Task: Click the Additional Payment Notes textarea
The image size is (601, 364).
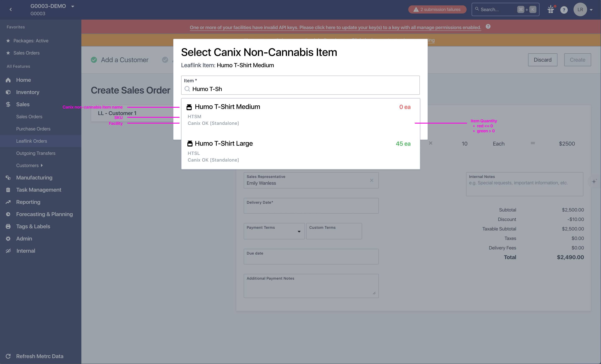Action: (311, 286)
